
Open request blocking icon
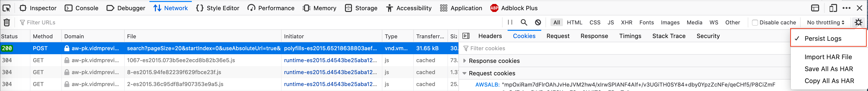click(x=538, y=22)
